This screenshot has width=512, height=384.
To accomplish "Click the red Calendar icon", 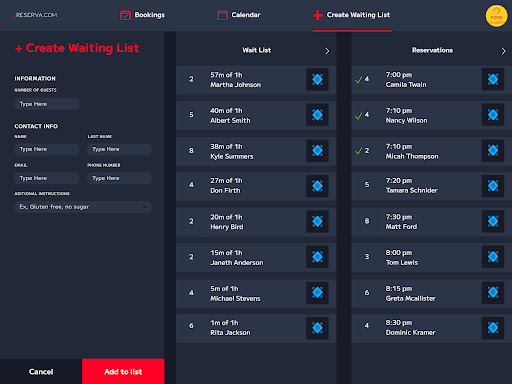I will [x=222, y=15].
